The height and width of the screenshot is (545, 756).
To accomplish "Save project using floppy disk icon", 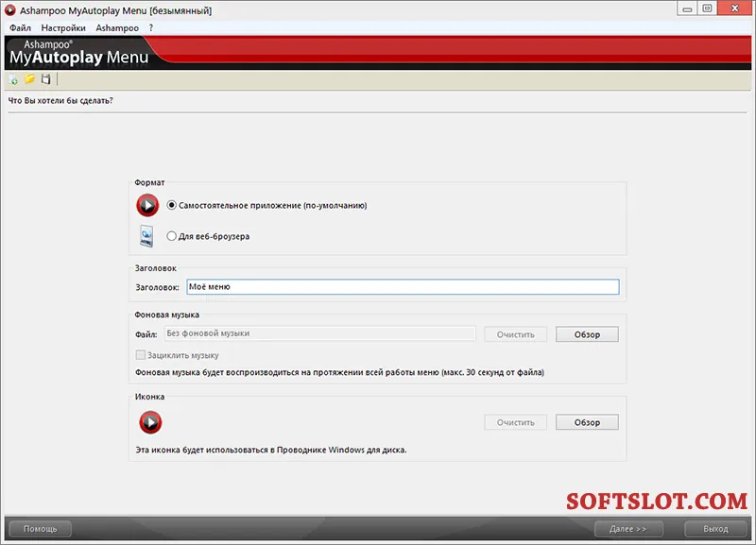I will [x=45, y=79].
